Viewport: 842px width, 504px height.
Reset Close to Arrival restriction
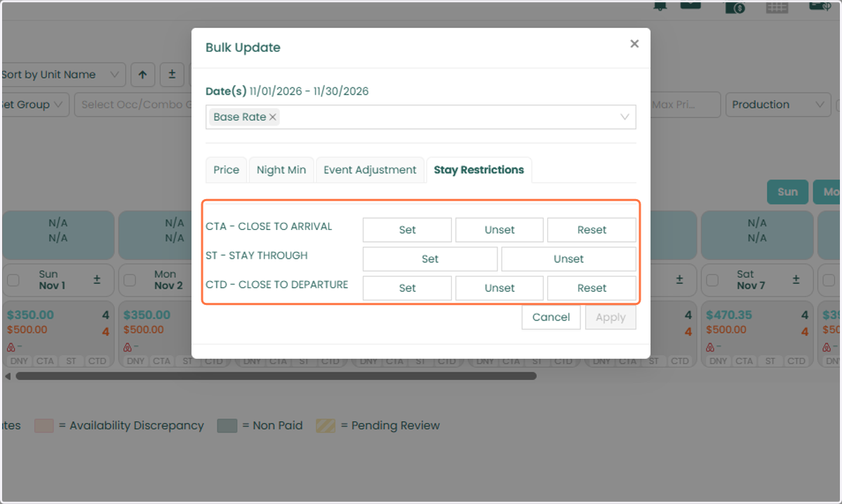tap(592, 230)
